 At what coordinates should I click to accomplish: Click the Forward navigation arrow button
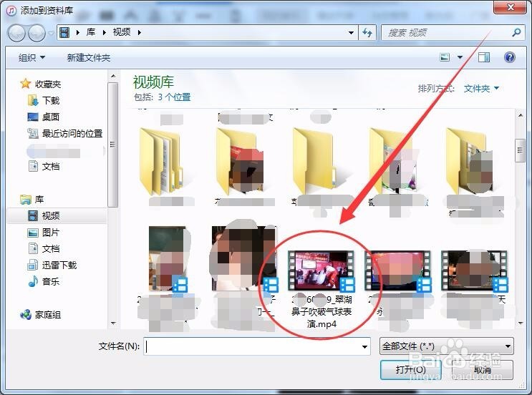(37, 33)
